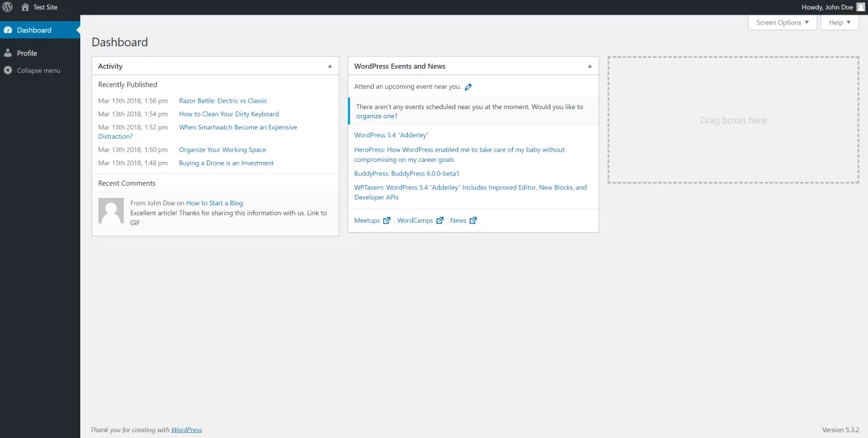Click the Dashboard page heading

(x=120, y=42)
